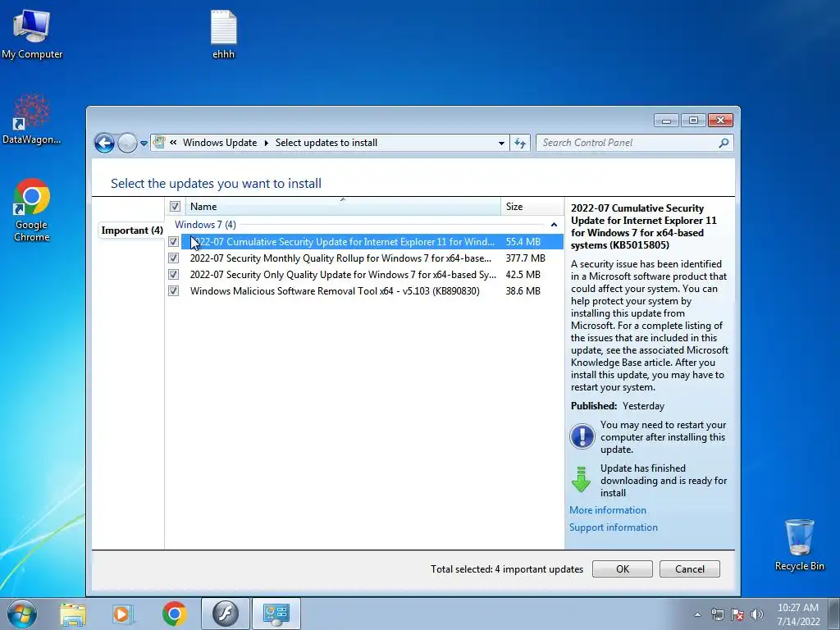840x630 pixels.
Task: Click the Windows Start orb
Action: point(22,614)
